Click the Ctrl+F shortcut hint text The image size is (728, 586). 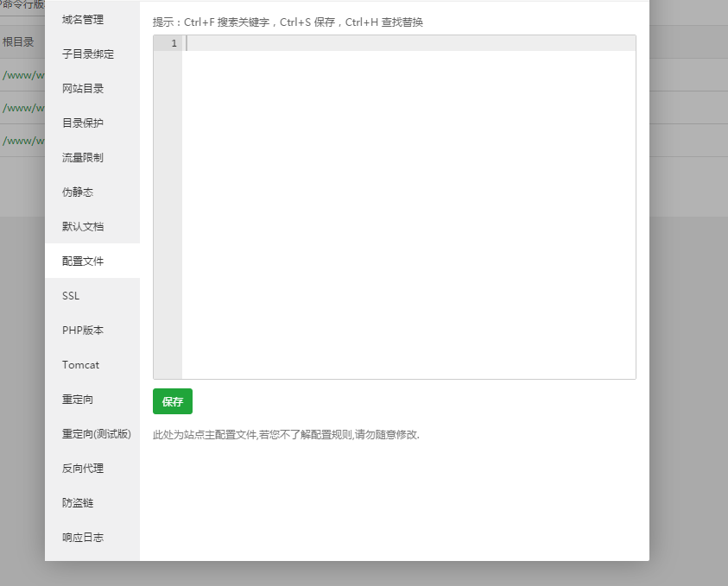pos(226,22)
